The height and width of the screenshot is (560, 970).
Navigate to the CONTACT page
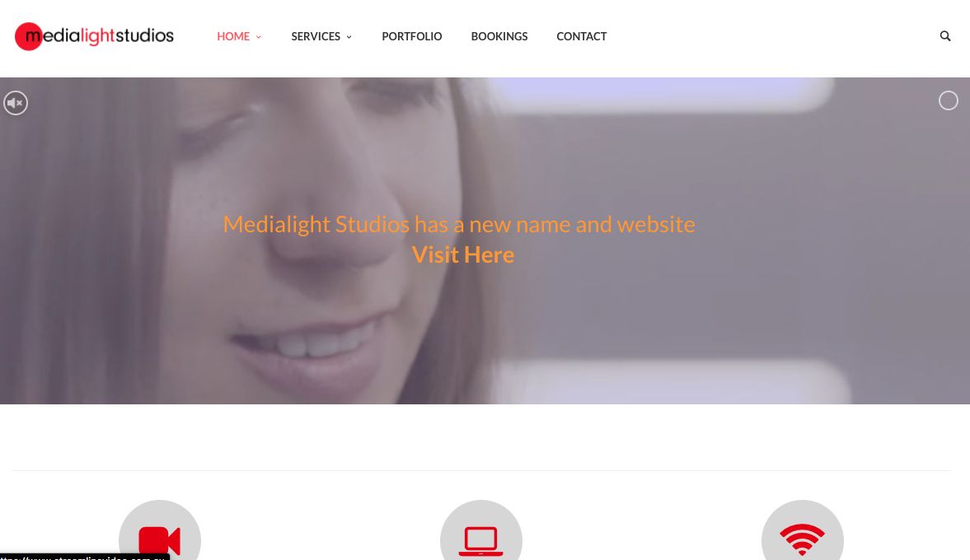[582, 36]
